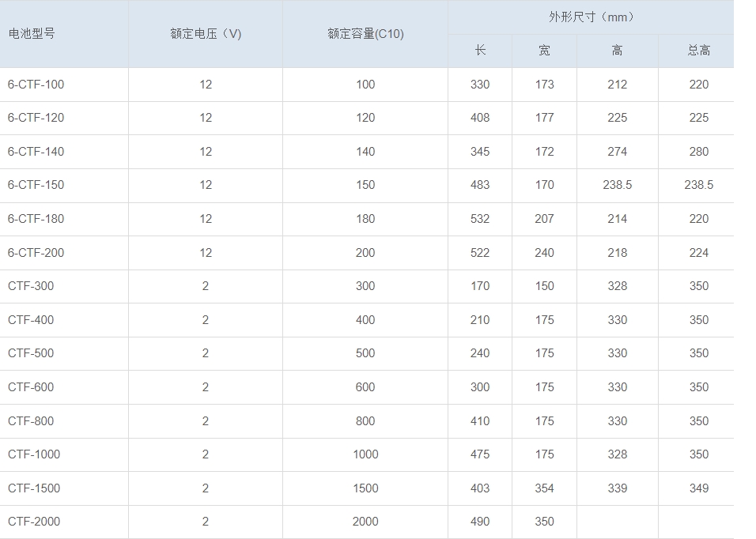Screen dimensions: 756x539
Task: Click total height 224 in 6-CTF-200 row
Action: tap(698, 253)
